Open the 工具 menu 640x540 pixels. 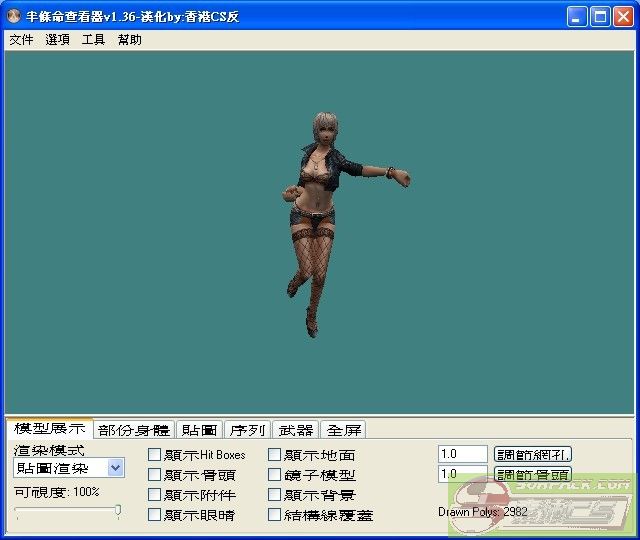(x=93, y=40)
